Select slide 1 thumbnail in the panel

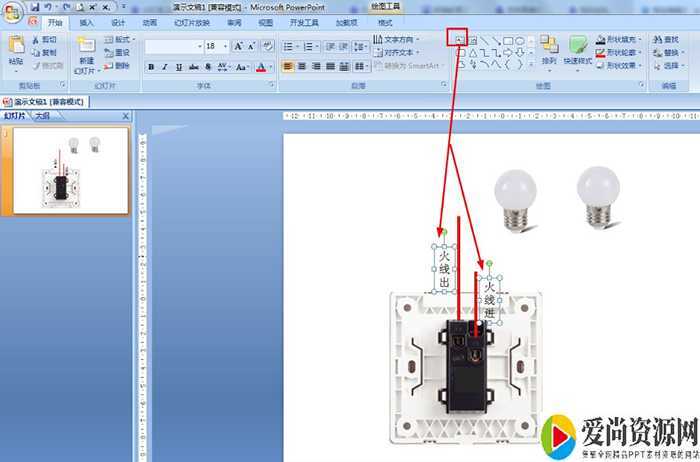coord(68,171)
